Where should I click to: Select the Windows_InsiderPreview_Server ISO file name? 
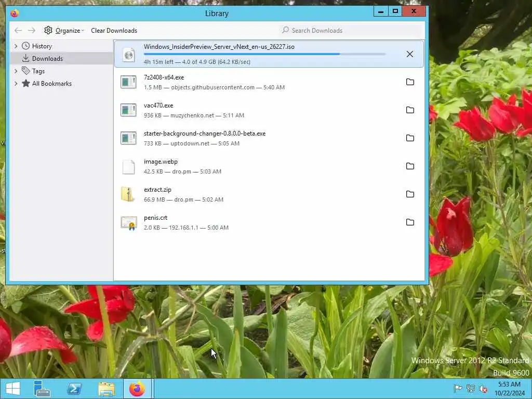pyautogui.click(x=219, y=47)
